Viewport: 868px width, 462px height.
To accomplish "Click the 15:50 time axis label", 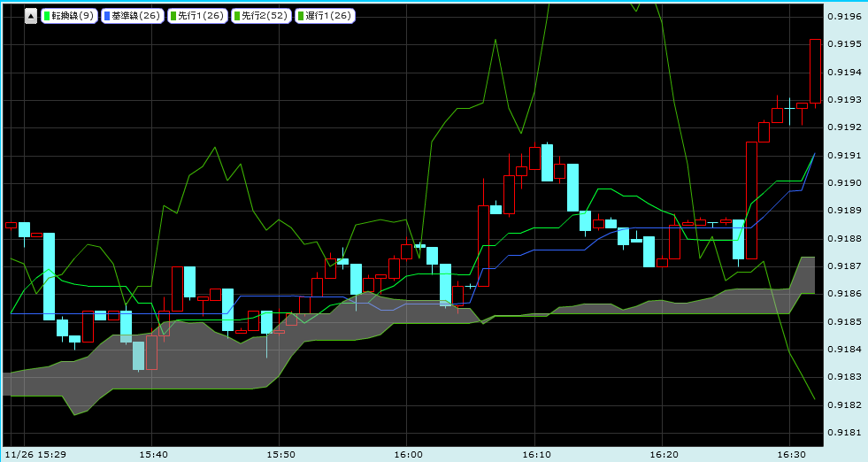I will click(x=280, y=455).
